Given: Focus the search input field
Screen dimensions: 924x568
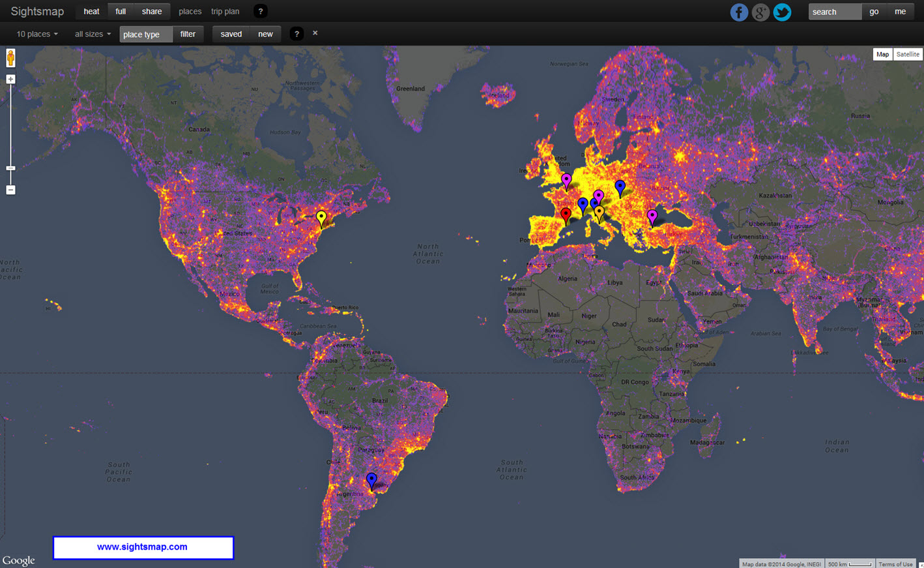Looking at the screenshot, I should point(835,12).
